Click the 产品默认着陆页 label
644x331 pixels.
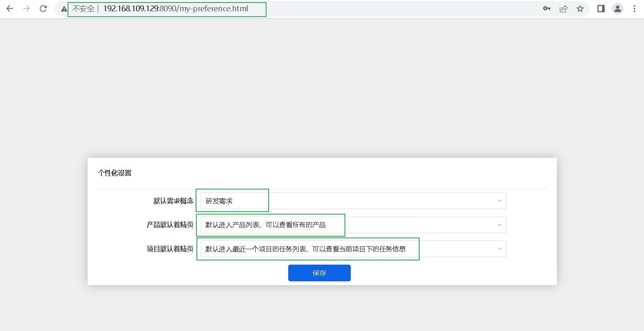coord(170,225)
